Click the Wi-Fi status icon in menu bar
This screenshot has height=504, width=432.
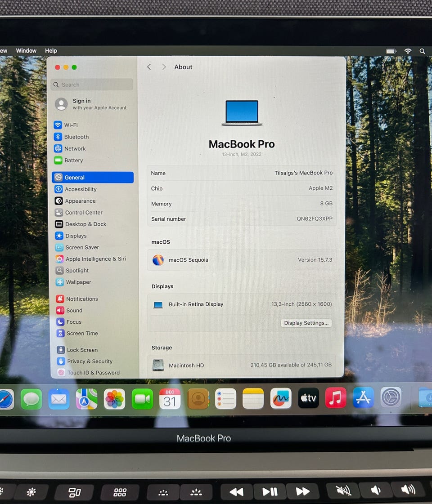pyautogui.click(x=408, y=51)
